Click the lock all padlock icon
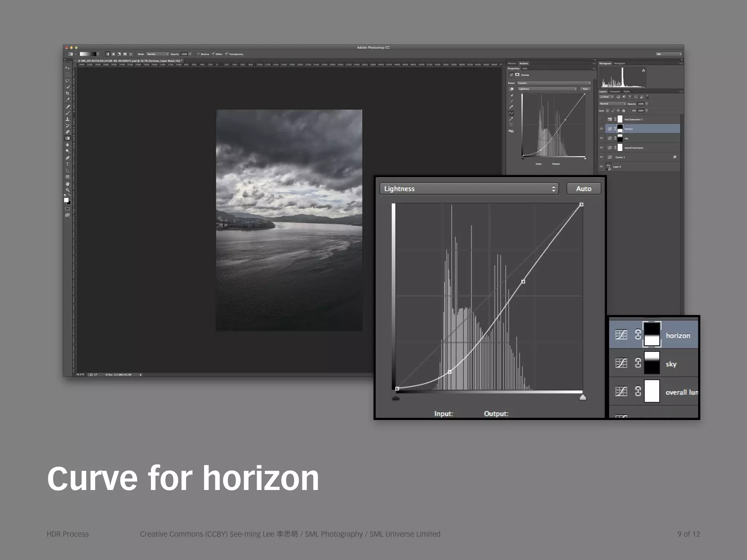This screenshot has width=747, height=560. coord(623,110)
